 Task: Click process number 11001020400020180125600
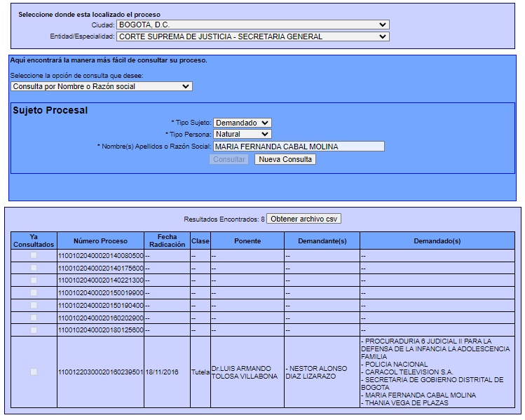pos(101,330)
